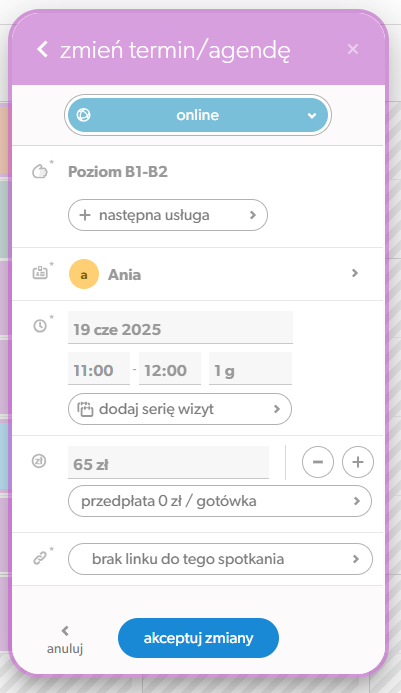
Task: Expand przedpłata 0 zł / gotówka payment options
Action: [220, 501]
